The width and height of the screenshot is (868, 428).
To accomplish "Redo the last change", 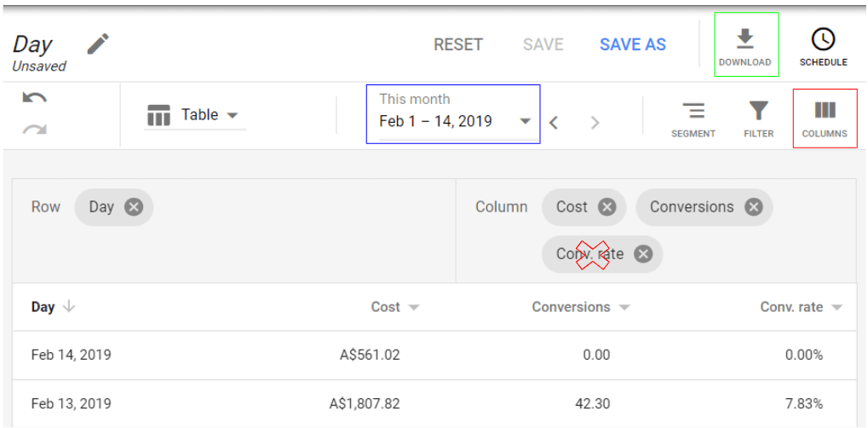I will tap(34, 130).
